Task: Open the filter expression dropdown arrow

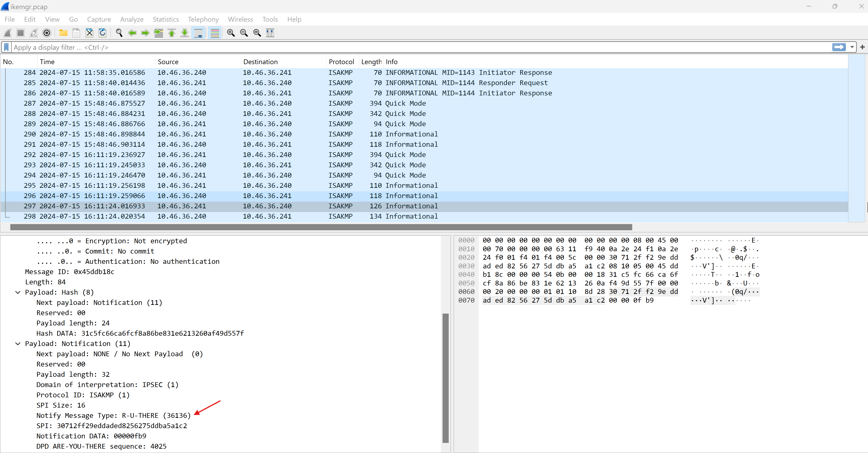Action: click(x=852, y=47)
